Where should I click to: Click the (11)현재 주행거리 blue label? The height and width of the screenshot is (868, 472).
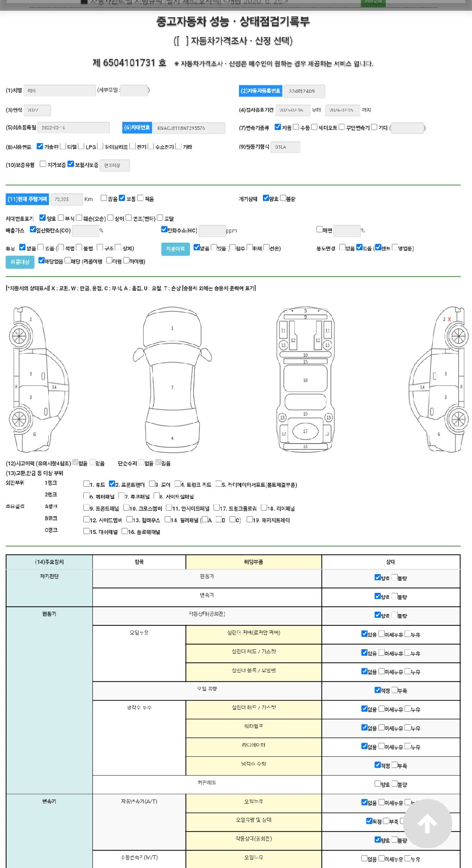(27, 199)
